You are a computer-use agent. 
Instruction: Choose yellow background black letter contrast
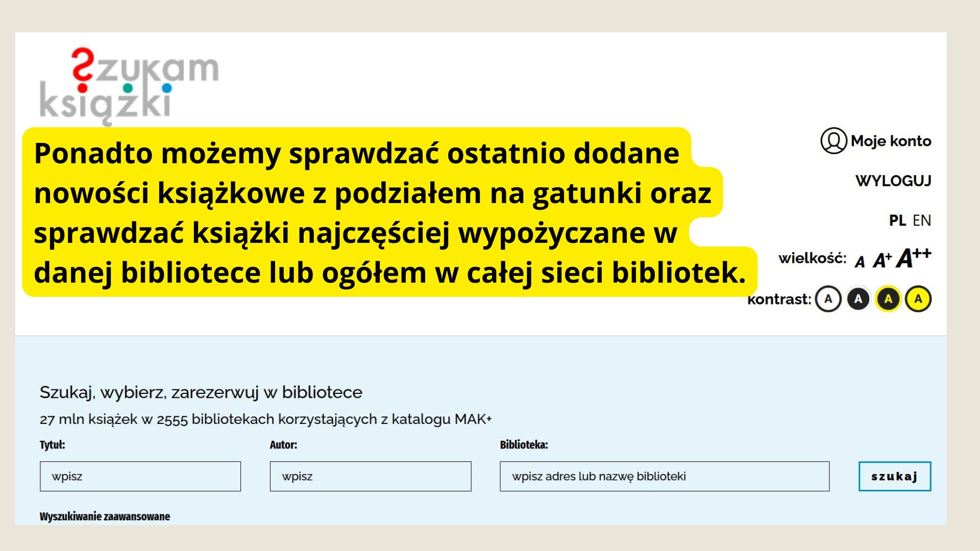918,299
